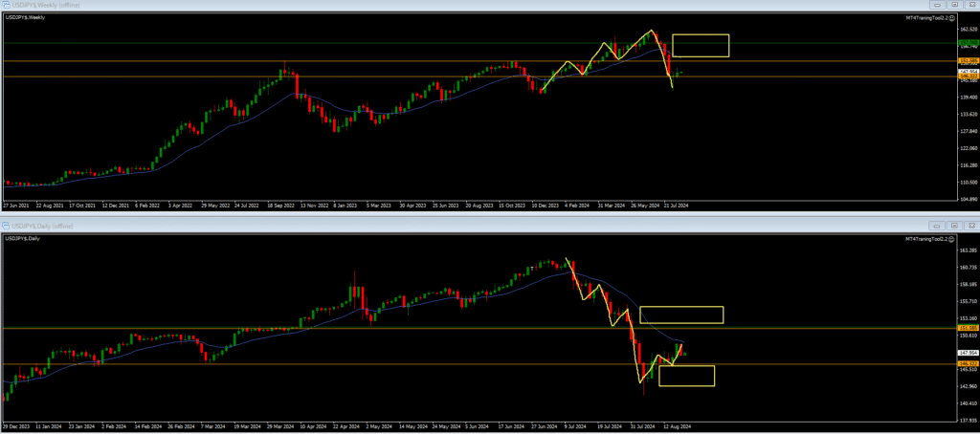Click the 151.589 price label on Daily chart

966,328
